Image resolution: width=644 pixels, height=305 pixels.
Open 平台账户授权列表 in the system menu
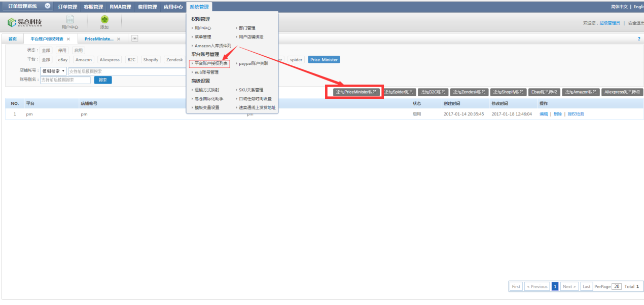pos(211,63)
